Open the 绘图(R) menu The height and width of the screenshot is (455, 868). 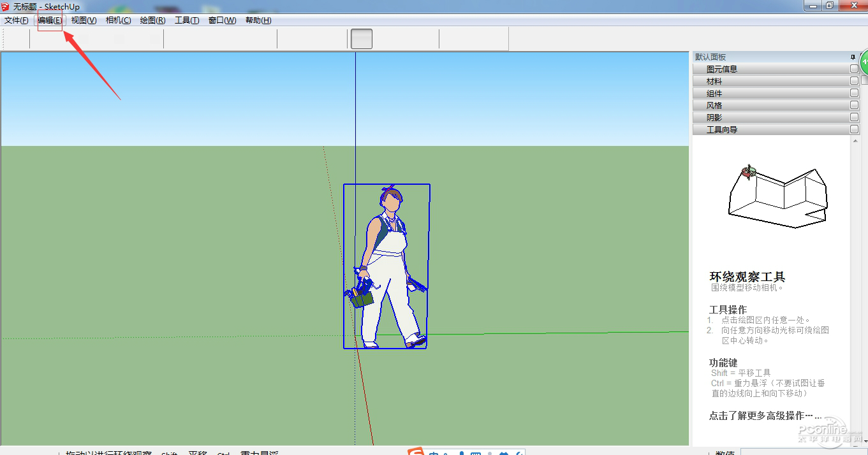click(x=152, y=20)
